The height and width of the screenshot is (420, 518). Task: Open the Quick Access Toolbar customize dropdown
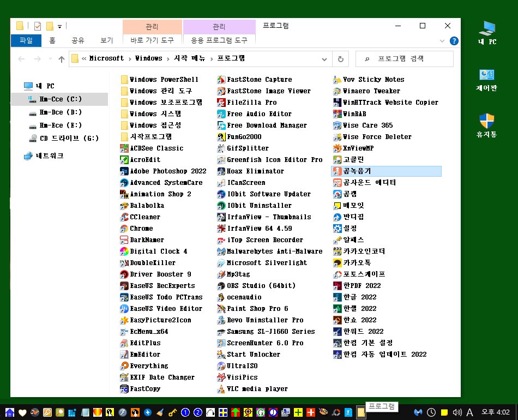point(60,26)
